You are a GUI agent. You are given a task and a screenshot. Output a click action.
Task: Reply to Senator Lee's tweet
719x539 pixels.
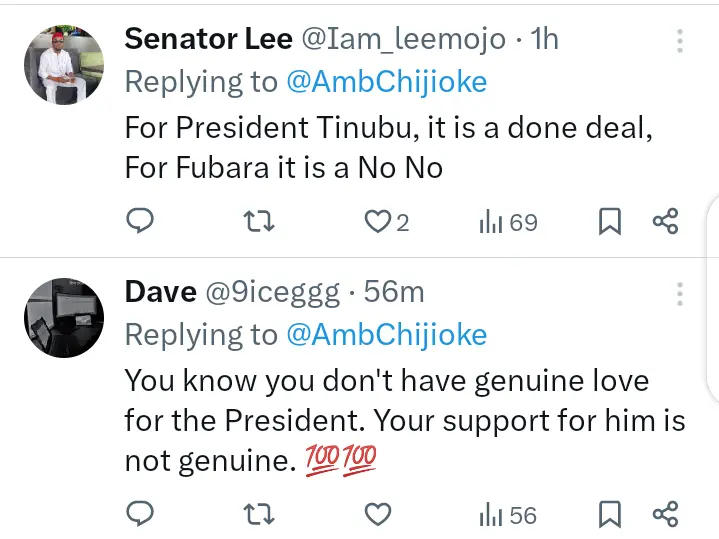[x=141, y=221]
